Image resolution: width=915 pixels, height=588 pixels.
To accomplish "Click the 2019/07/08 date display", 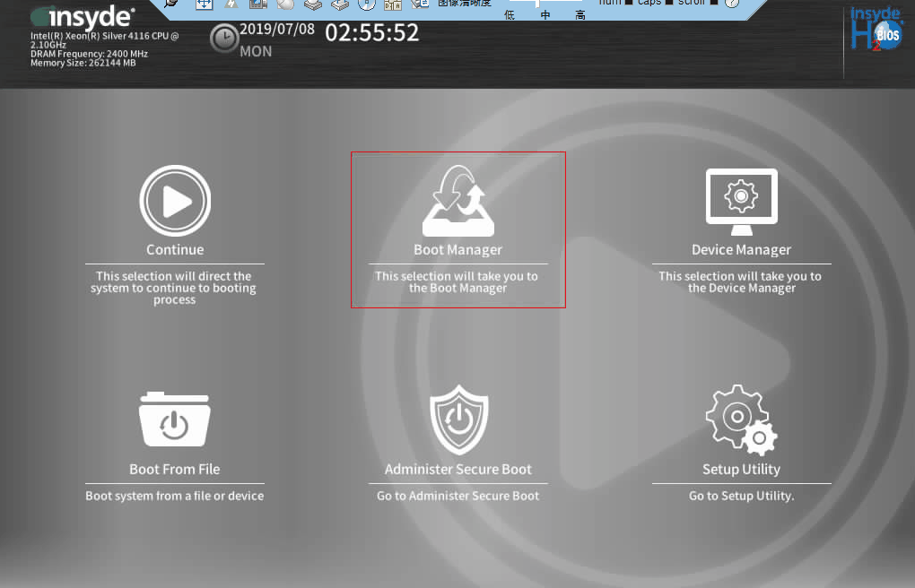I will coord(277,29).
